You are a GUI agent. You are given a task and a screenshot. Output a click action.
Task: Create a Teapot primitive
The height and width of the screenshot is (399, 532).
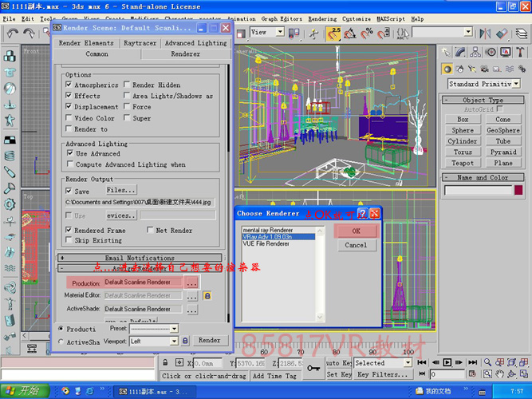[x=463, y=163]
